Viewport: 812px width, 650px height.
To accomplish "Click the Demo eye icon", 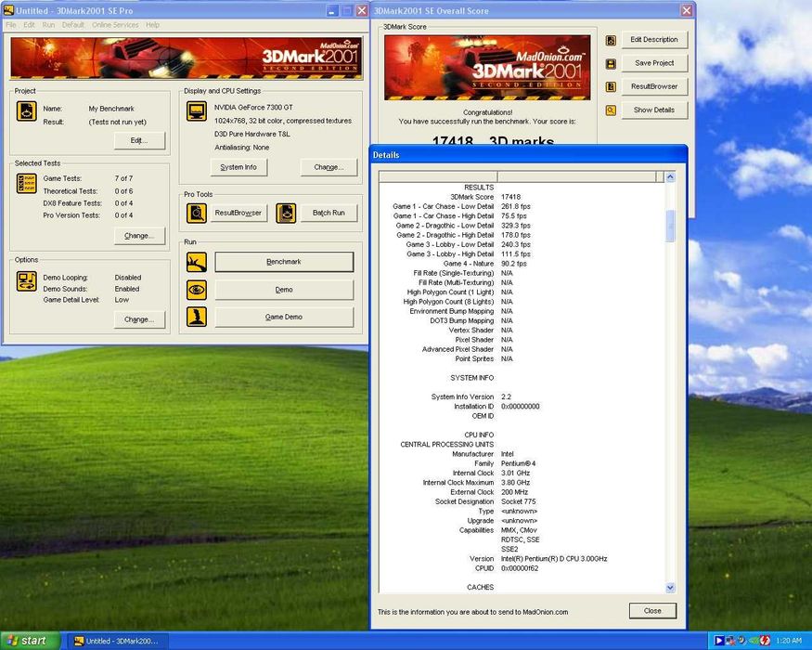I will coord(197,290).
